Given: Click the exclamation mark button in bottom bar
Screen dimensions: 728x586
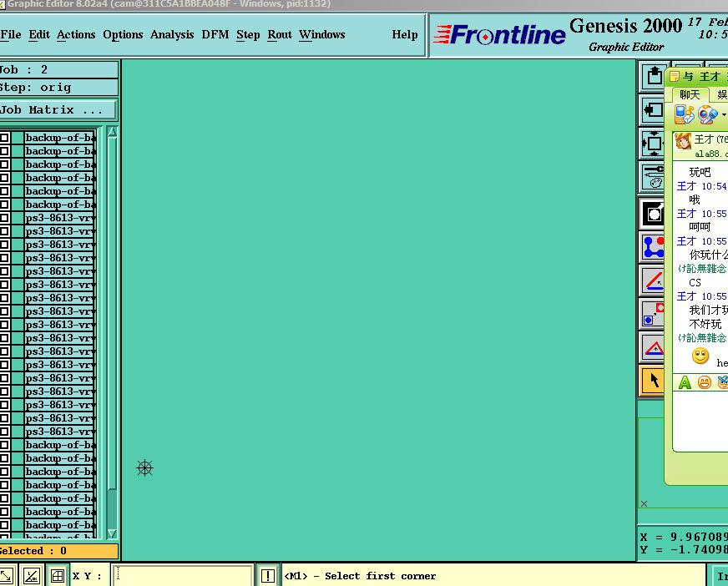Looking at the screenshot, I should point(268,576).
